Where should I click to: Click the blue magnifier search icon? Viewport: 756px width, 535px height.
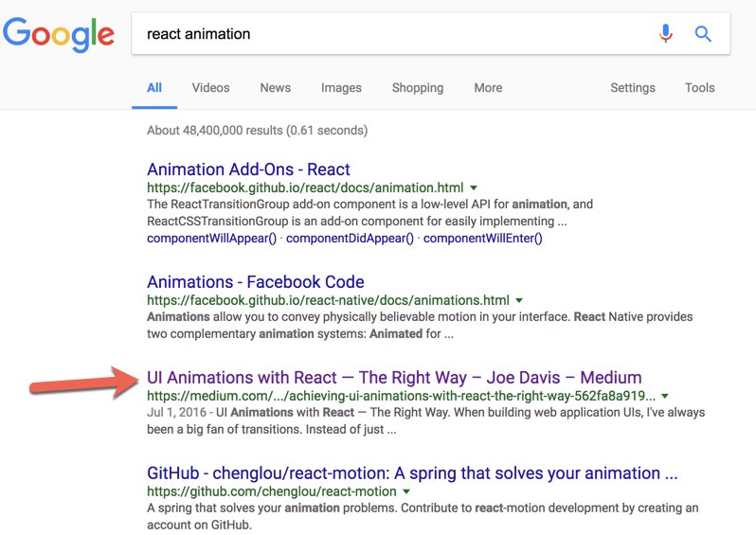click(x=703, y=34)
